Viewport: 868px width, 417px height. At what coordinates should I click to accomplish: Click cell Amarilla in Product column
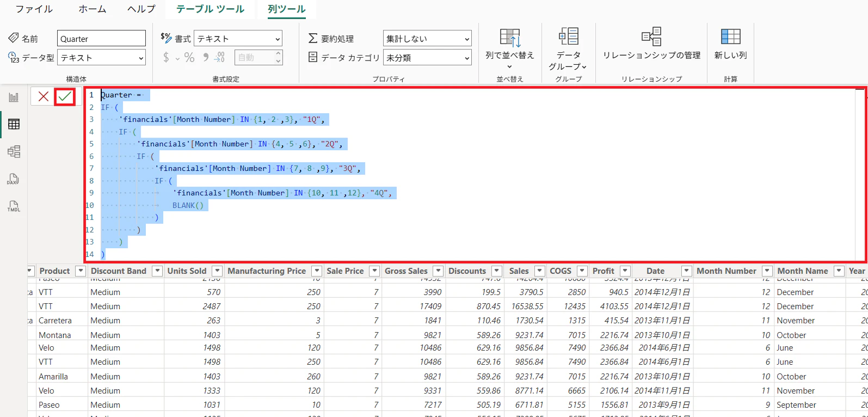point(53,376)
